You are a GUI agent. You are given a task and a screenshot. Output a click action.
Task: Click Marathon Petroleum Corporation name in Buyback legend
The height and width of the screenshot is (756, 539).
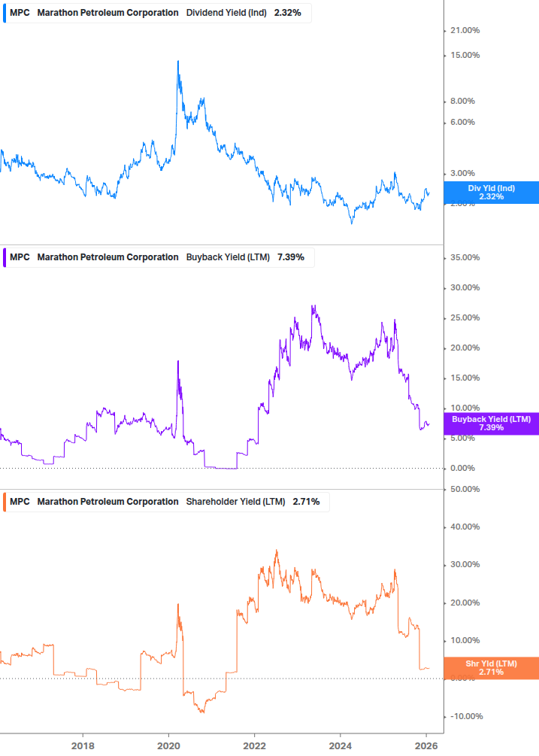point(107,257)
